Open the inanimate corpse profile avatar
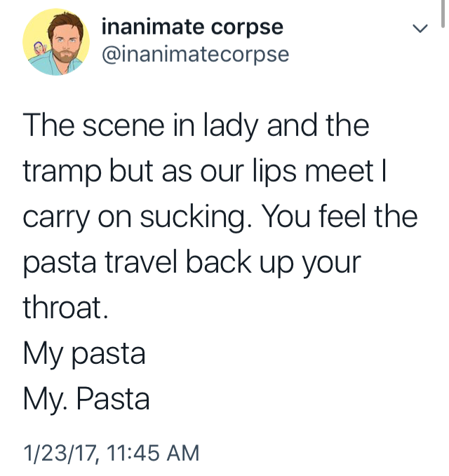This screenshot has height=476, width=449. (56, 42)
